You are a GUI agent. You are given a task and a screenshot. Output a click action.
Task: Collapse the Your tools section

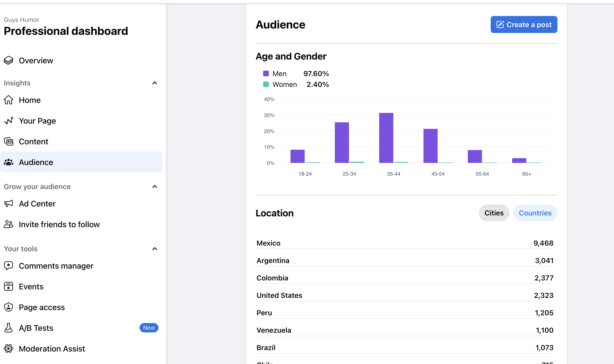pyautogui.click(x=155, y=249)
